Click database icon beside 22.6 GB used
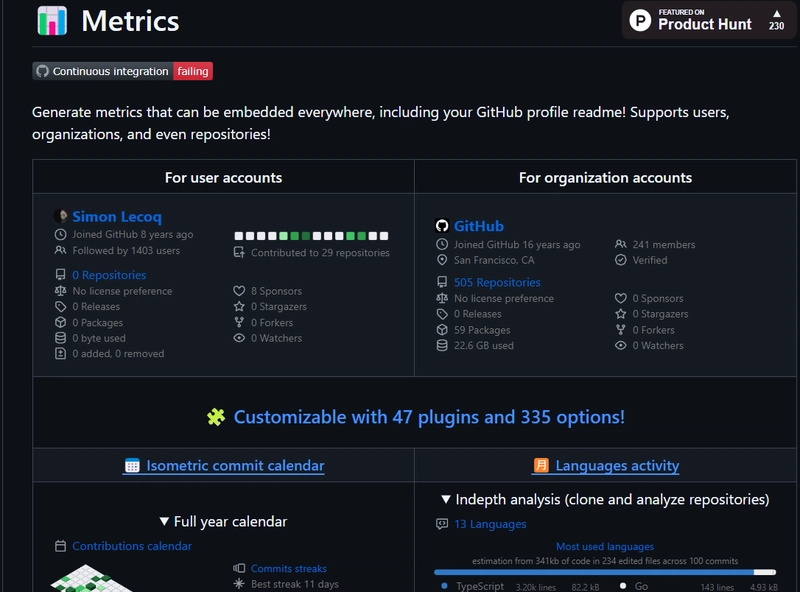The width and height of the screenshot is (800, 592). (x=442, y=346)
